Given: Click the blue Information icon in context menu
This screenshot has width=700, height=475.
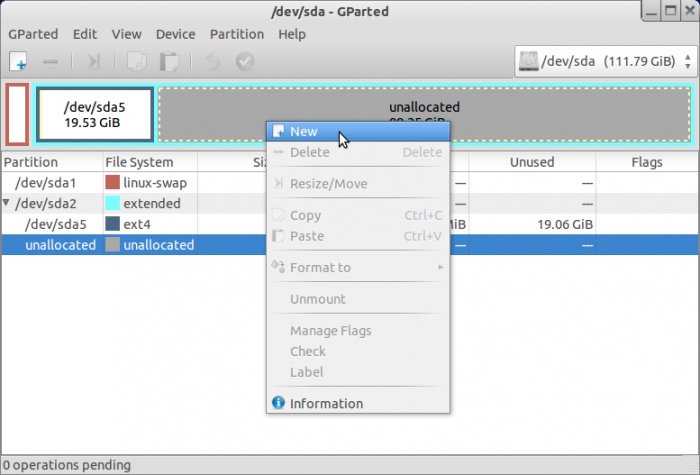Looking at the screenshot, I should click(x=278, y=403).
